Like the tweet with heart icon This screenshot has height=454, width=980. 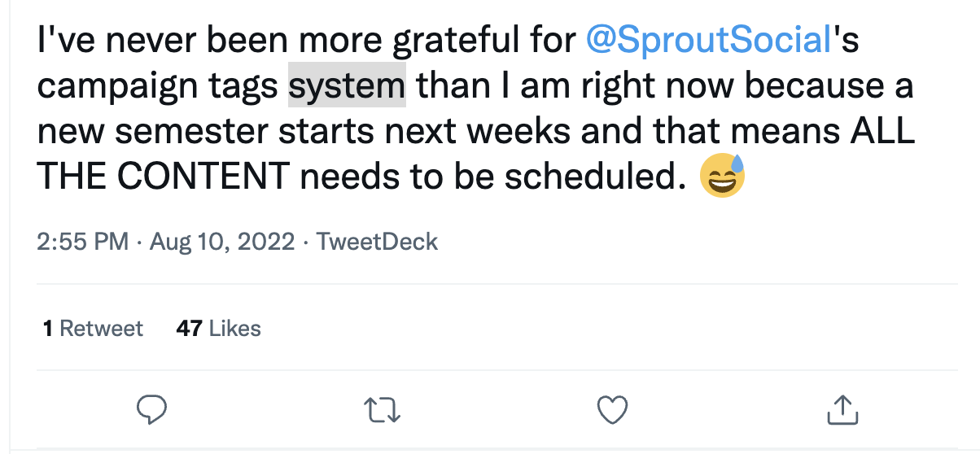point(612,409)
